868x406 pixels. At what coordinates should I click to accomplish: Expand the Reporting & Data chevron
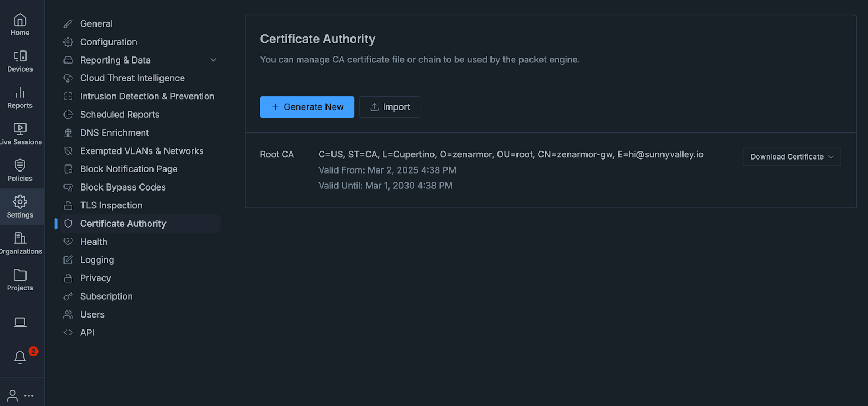point(213,60)
